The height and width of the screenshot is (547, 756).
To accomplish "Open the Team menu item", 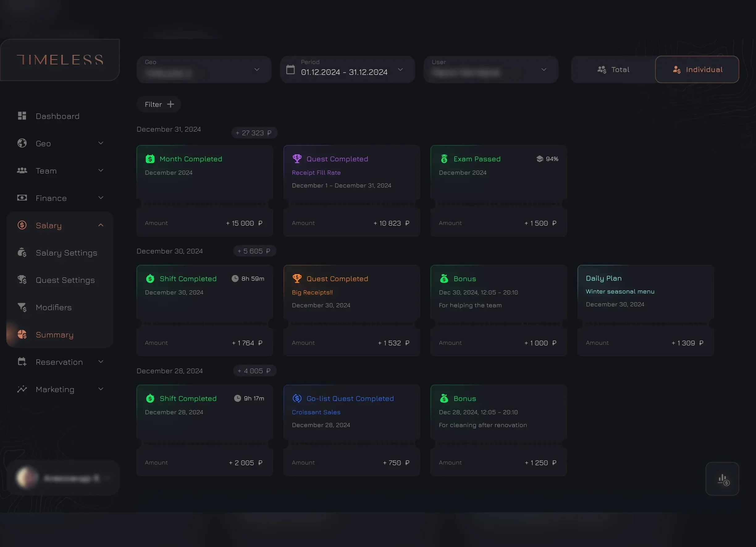I will 46,171.
